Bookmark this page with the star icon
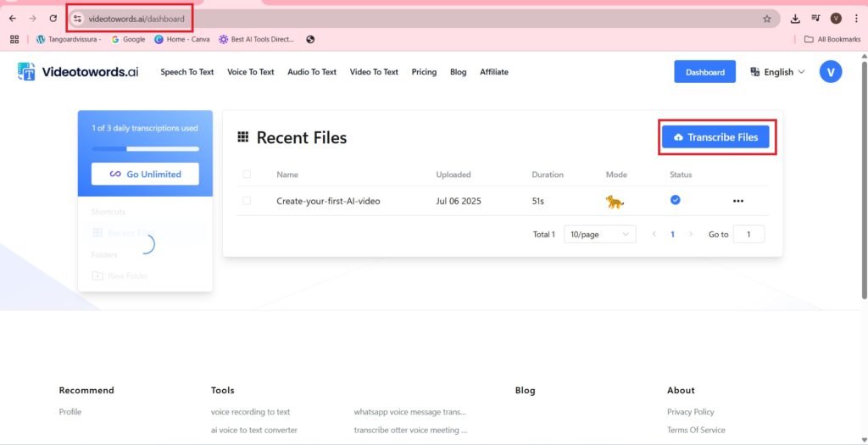The height and width of the screenshot is (445, 868). click(766, 19)
